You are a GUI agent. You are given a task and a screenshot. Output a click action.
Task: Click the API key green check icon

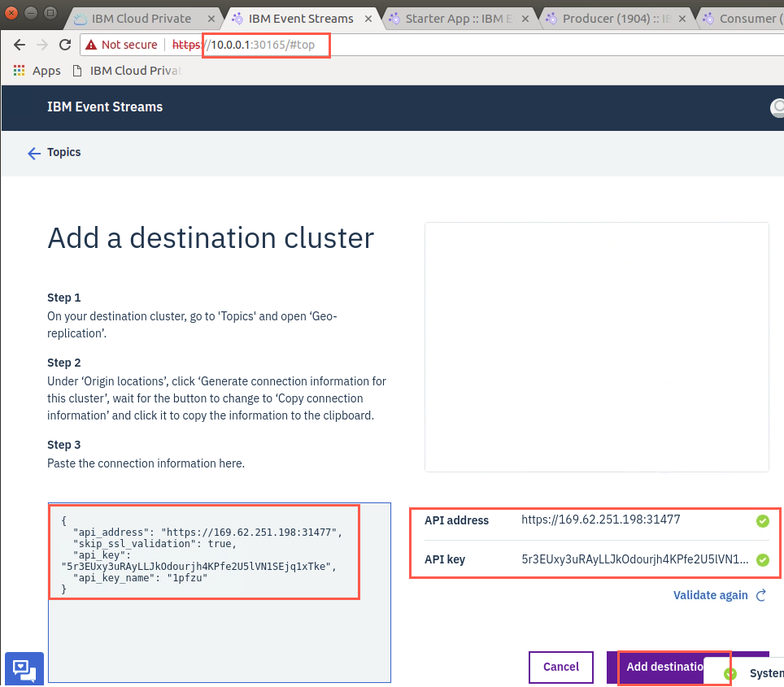click(x=763, y=560)
